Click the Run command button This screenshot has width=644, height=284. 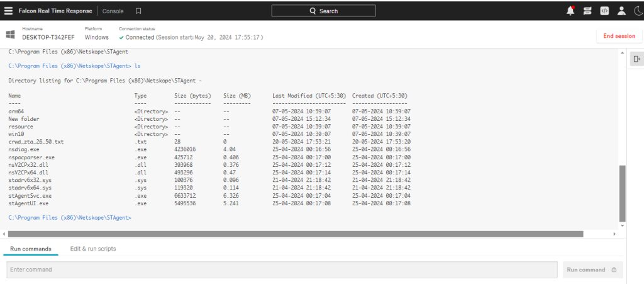tap(592, 270)
